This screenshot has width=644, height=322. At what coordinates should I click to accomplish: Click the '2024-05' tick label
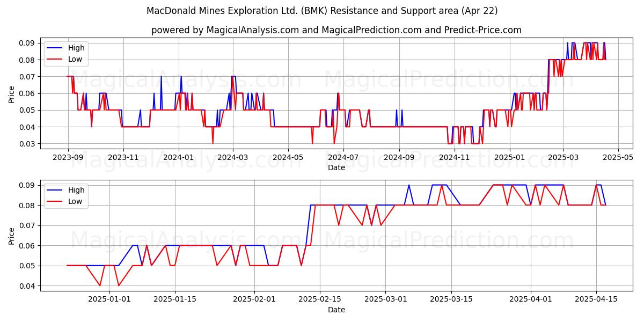(x=288, y=157)
